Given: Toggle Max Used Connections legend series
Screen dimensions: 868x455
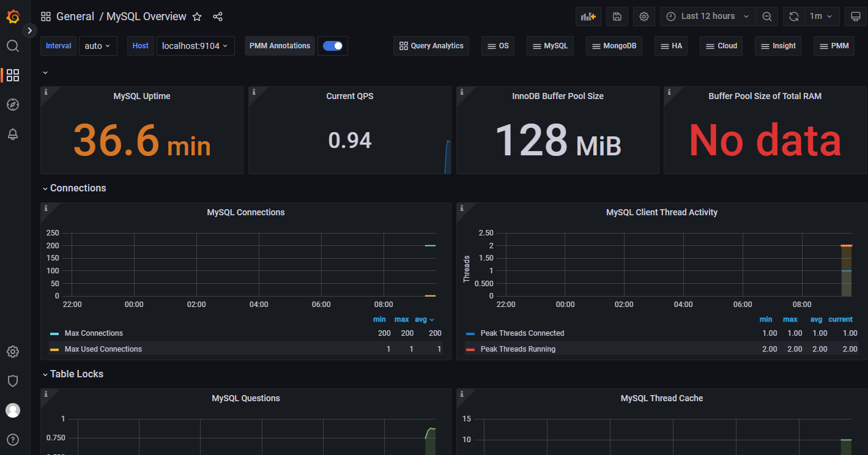Looking at the screenshot, I should click(103, 349).
